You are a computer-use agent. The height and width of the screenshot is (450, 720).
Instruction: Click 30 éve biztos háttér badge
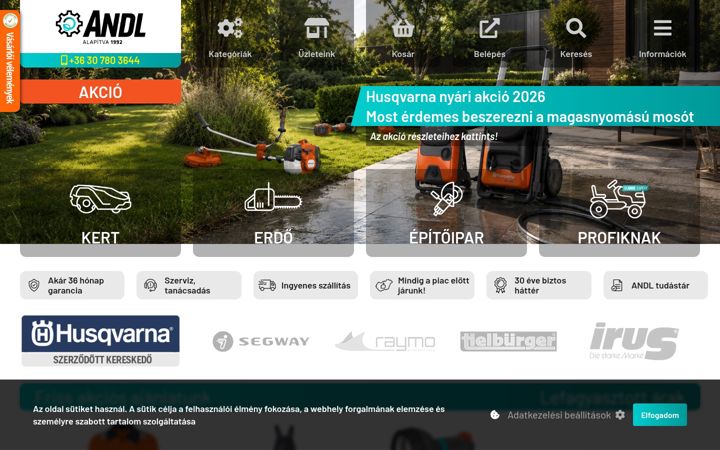pyautogui.click(x=539, y=285)
